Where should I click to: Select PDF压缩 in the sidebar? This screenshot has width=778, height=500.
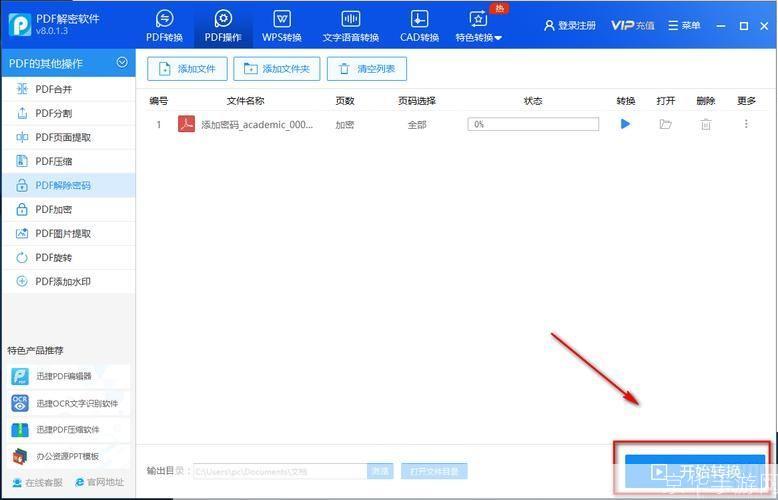[68, 161]
